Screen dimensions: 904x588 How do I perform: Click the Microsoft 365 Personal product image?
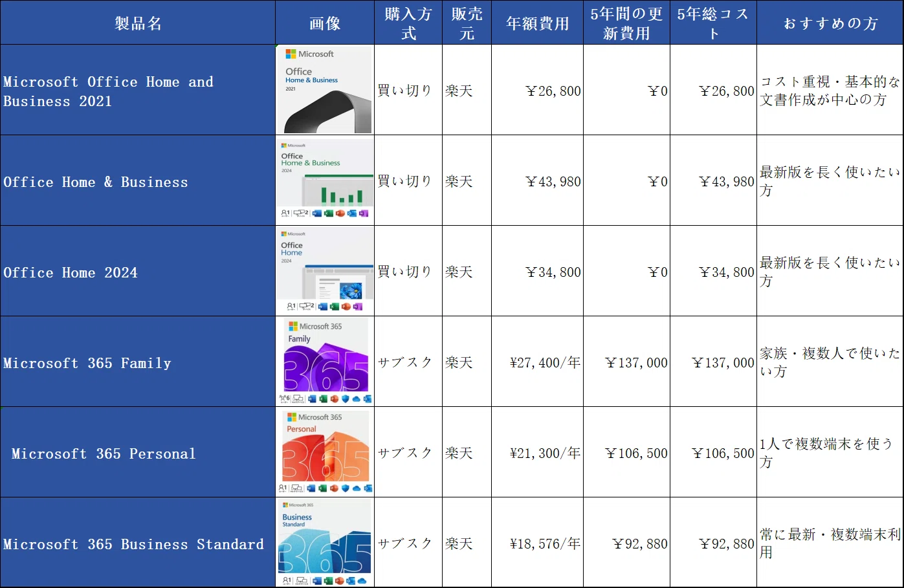(x=325, y=452)
